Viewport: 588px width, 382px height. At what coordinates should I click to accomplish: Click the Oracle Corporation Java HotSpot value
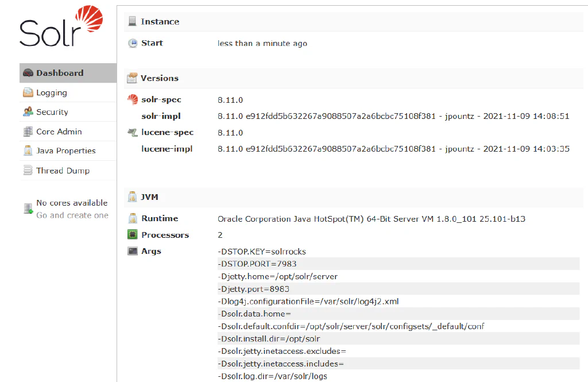(x=372, y=219)
